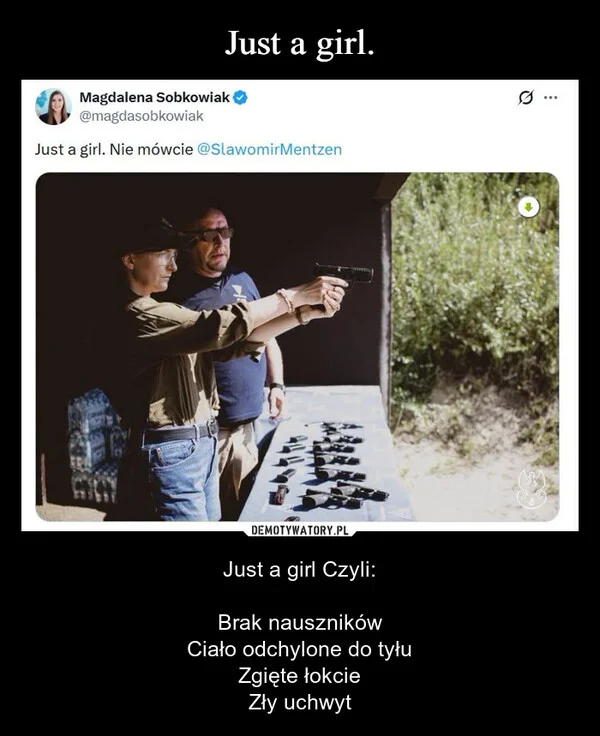Click the handguns laid on the table
Image resolution: width=600 pixels, height=736 pixels.
[331, 465]
